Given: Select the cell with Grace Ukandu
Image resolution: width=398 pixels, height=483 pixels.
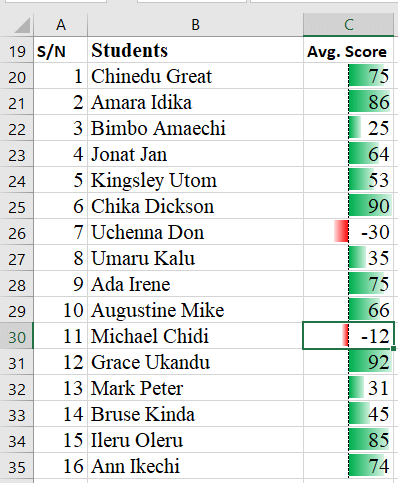Looking at the screenshot, I should tap(195, 362).
